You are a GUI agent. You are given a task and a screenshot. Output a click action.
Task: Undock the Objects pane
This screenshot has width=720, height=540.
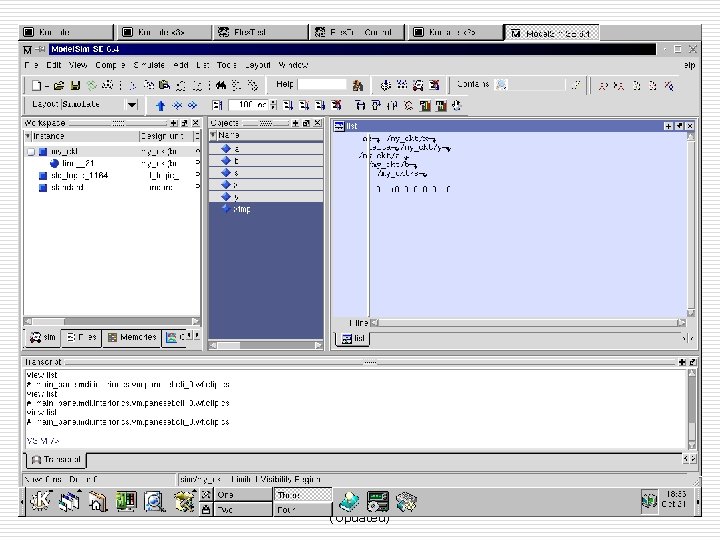(x=306, y=123)
